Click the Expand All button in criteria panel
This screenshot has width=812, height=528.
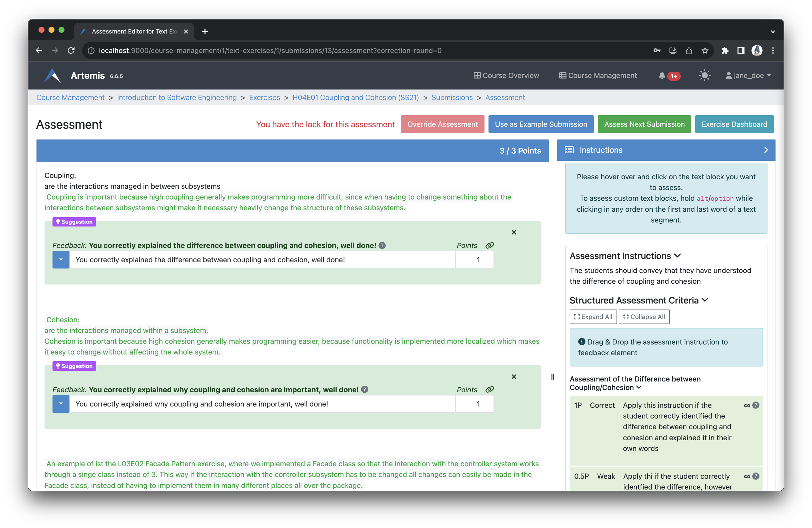pyautogui.click(x=592, y=316)
